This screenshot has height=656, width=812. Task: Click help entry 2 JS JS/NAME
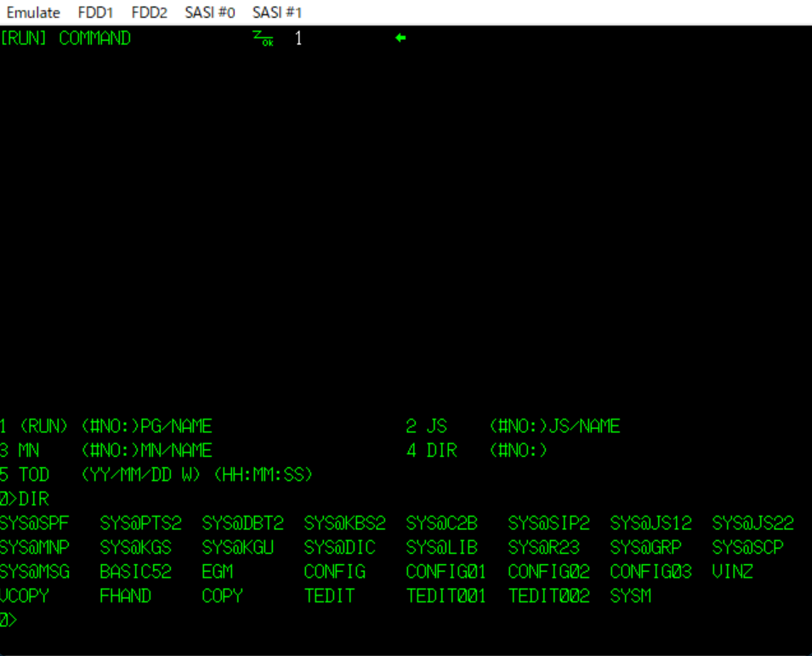tap(514, 426)
